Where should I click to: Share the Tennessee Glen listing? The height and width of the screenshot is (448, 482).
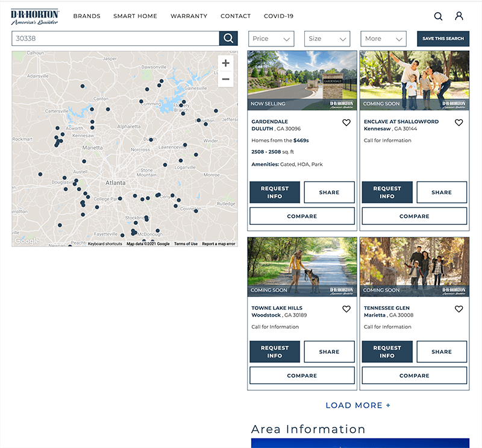[442, 352]
